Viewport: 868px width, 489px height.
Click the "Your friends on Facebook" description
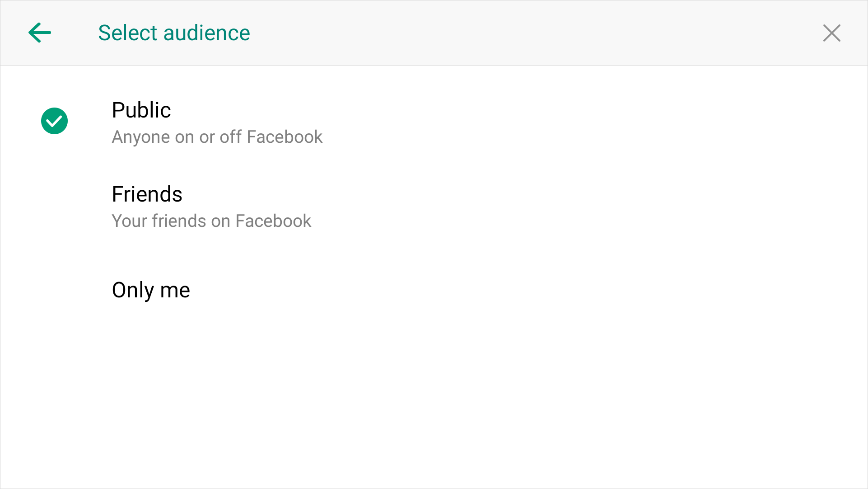(211, 221)
